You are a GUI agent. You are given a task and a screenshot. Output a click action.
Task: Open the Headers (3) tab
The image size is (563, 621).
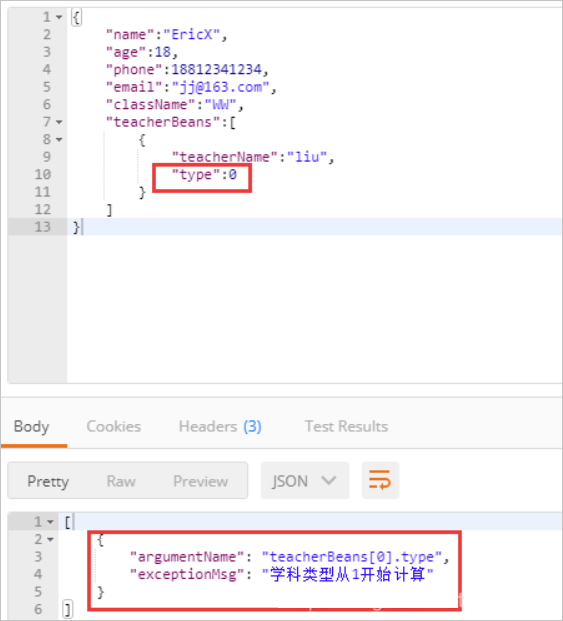220,427
